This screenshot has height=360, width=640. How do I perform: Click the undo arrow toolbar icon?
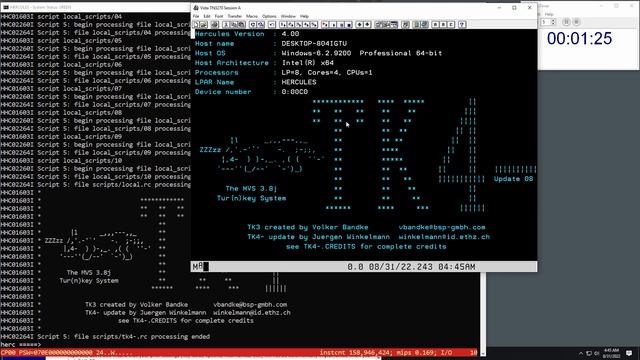272,24
